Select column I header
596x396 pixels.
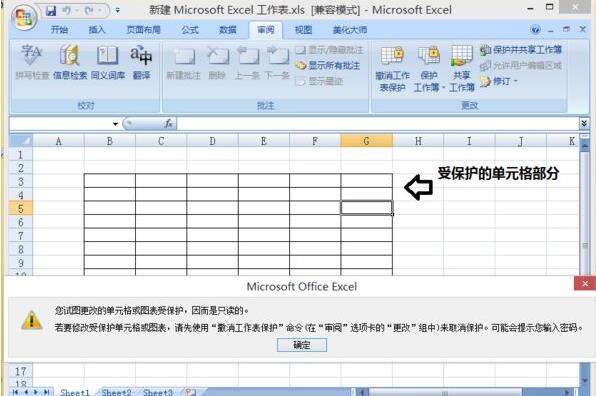(469, 141)
